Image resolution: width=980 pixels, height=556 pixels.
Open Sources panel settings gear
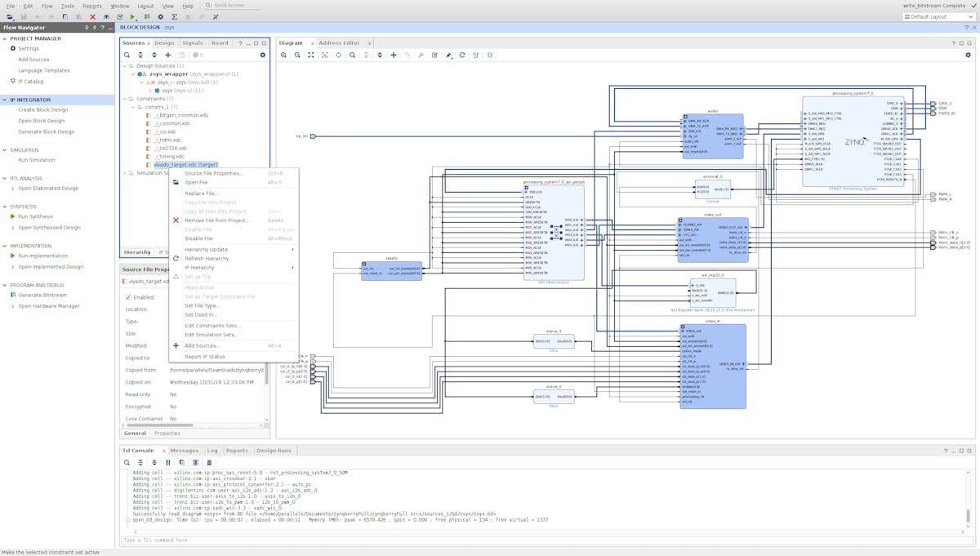pos(262,56)
